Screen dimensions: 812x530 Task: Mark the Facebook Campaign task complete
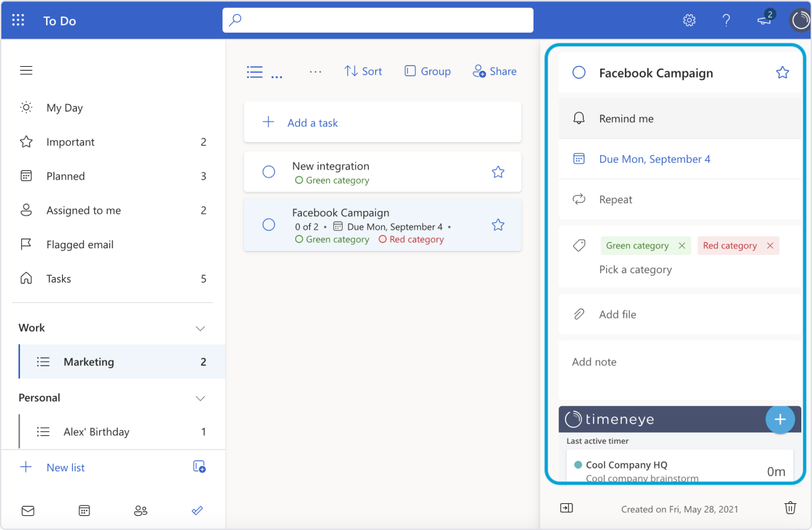coord(269,225)
